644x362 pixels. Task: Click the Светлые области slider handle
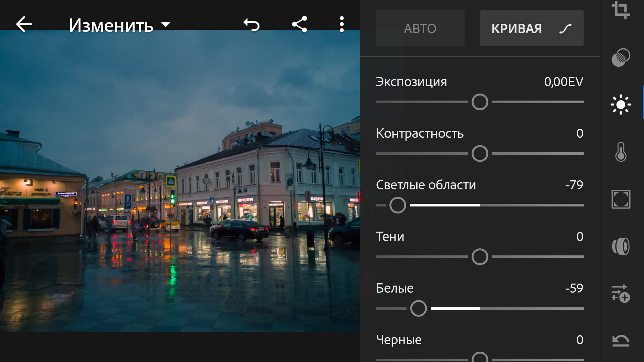point(398,205)
